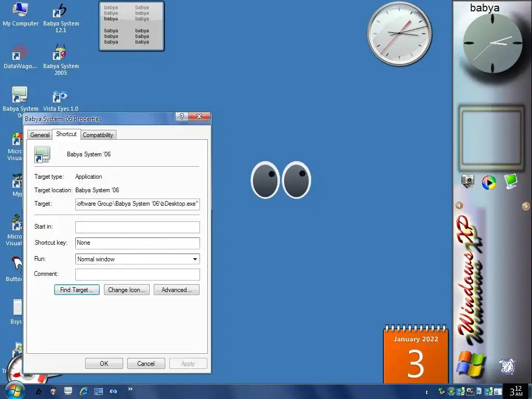Select the Shortcut tab
Image resolution: width=532 pixels, height=399 pixels.
66,134
